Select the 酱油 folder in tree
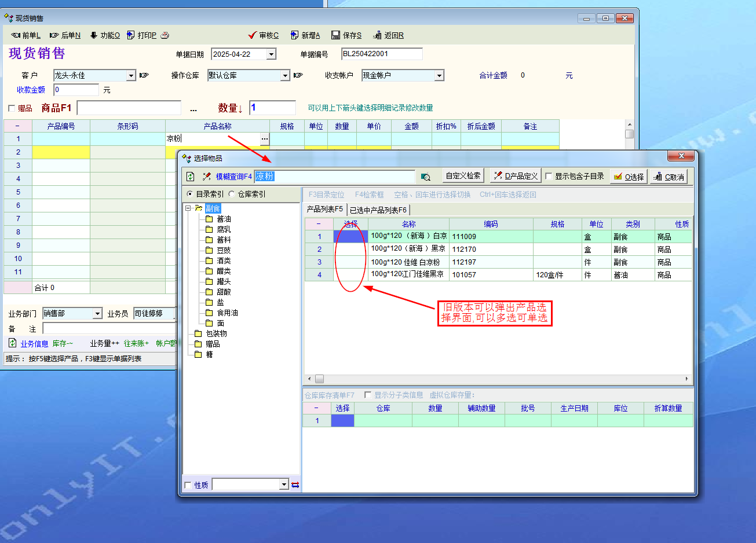756x543 pixels. pos(223,219)
